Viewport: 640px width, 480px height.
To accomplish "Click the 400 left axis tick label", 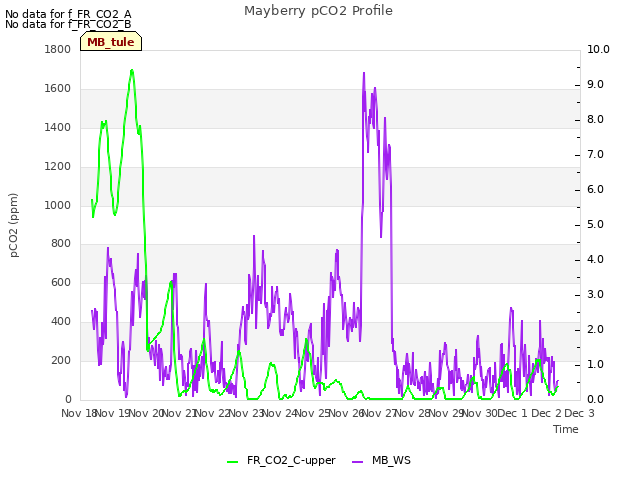I will (61, 322).
